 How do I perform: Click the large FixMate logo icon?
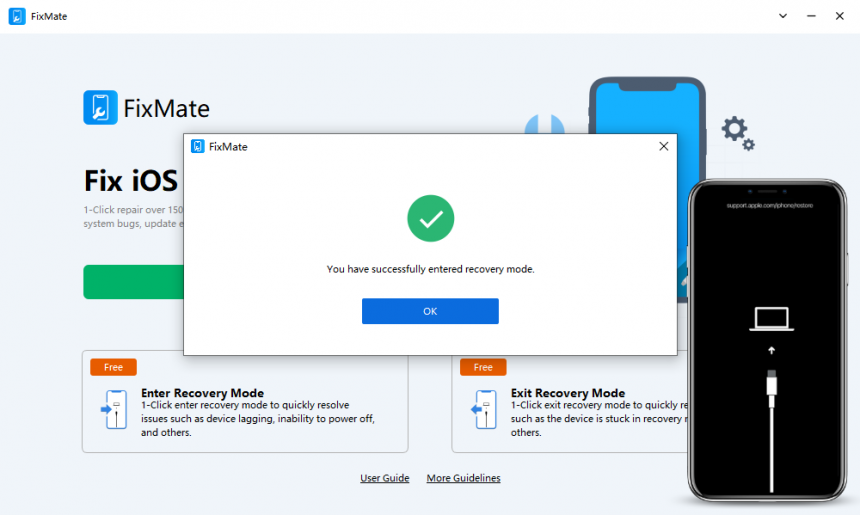click(100, 107)
